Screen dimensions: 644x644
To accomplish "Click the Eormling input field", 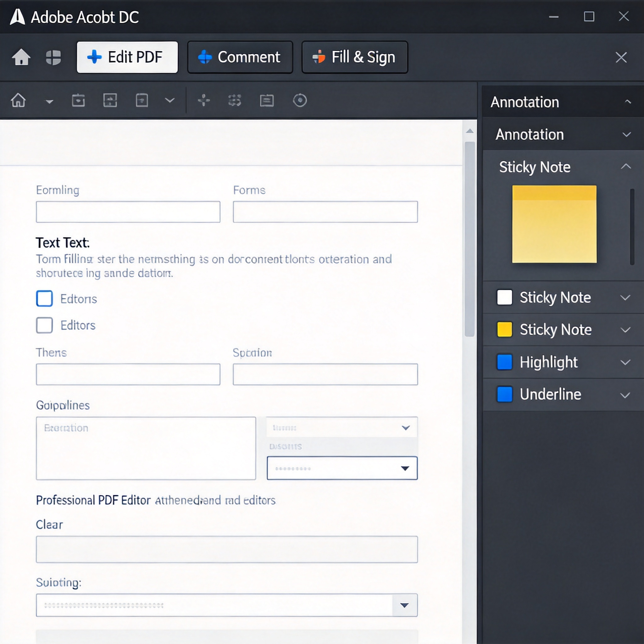I will coord(128,212).
